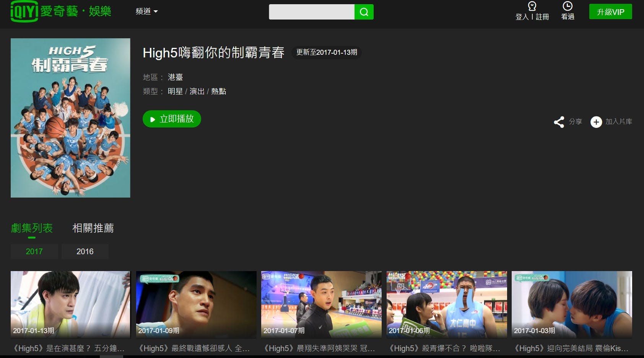Open 看過 watch history text
644x358 pixels.
coord(568,16)
